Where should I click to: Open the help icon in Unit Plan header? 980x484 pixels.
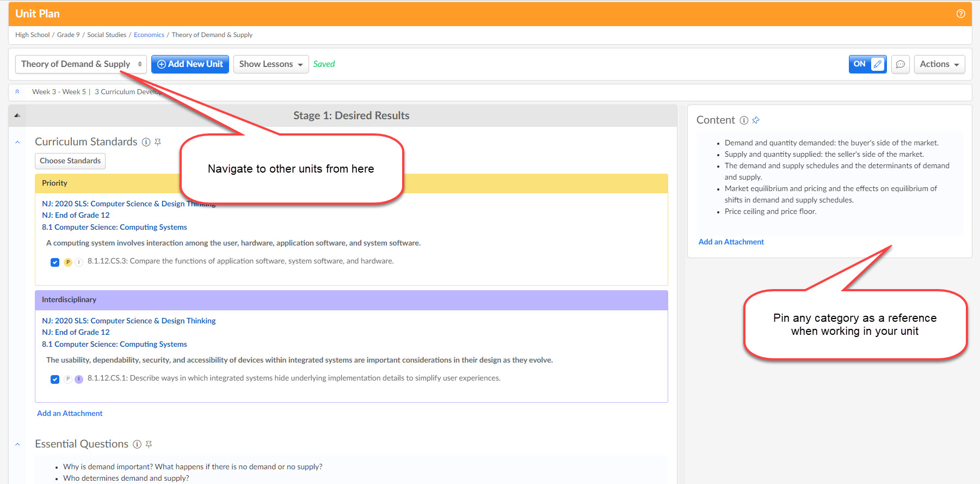coord(960,14)
